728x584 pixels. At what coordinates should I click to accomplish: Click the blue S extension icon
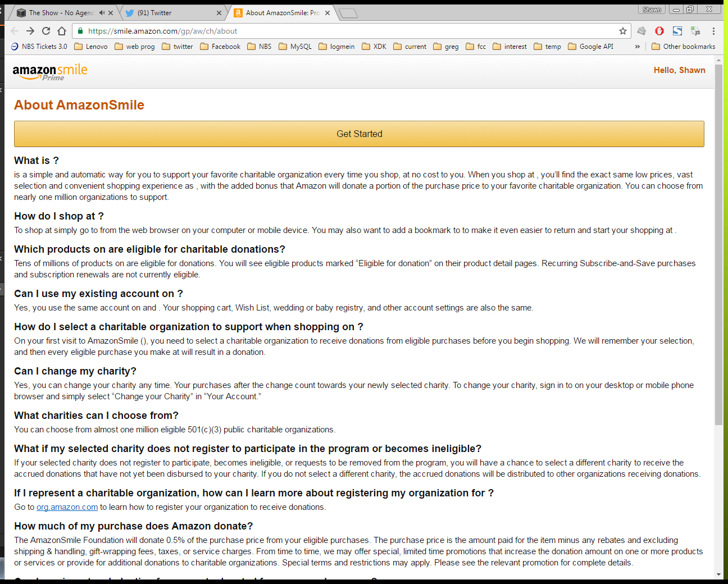coord(677,31)
